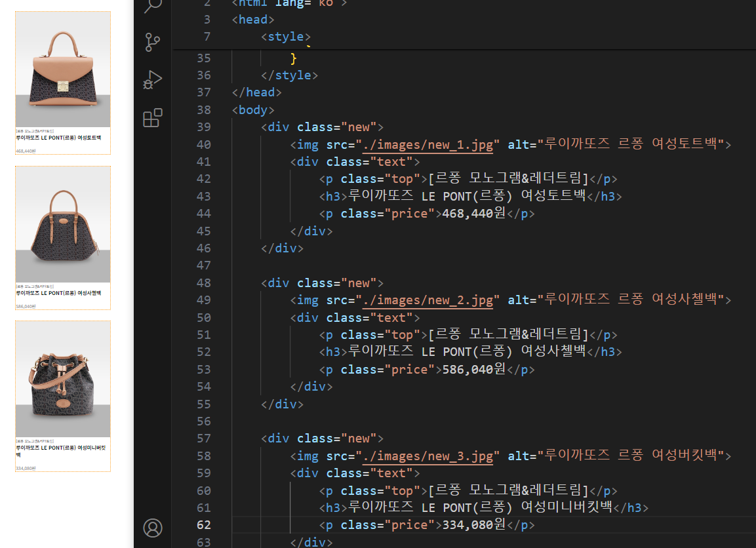Image resolution: width=756 pixels, height=548 pixels.
Task: Click class="text" div on line 50
Action: pyautogui.click(x=355, y=318)
